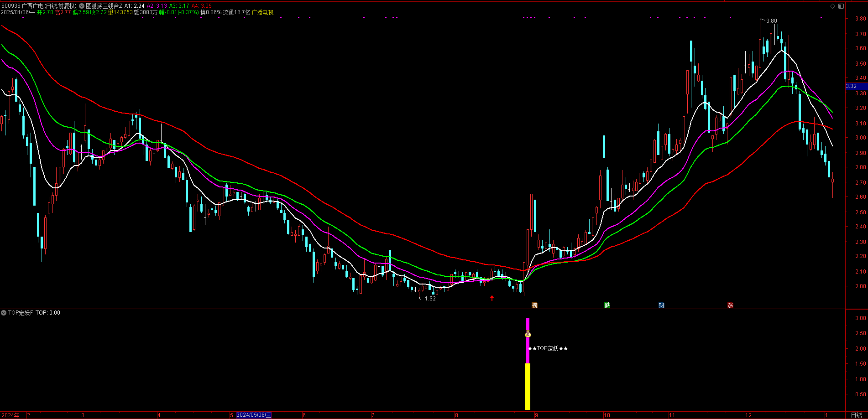The image size is (868, 419).
Task: Click the month 12 label on the time axis
Action: tap(748, 415)
